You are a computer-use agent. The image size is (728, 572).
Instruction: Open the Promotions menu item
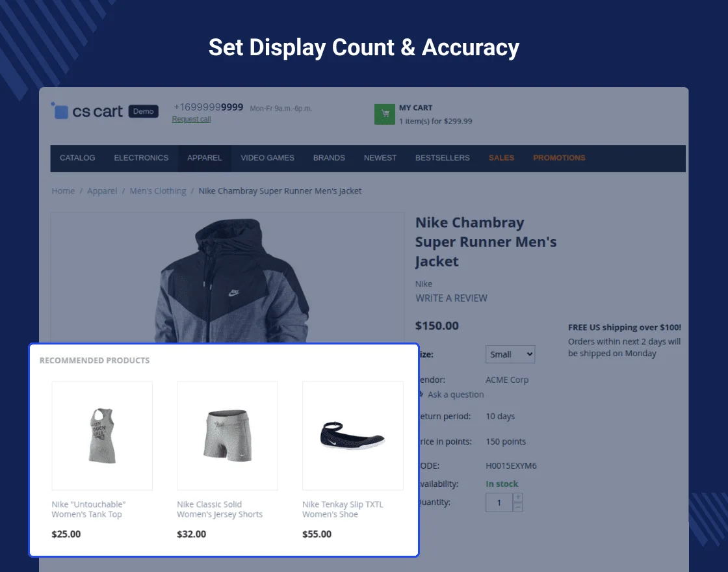[x=559, y=158]
